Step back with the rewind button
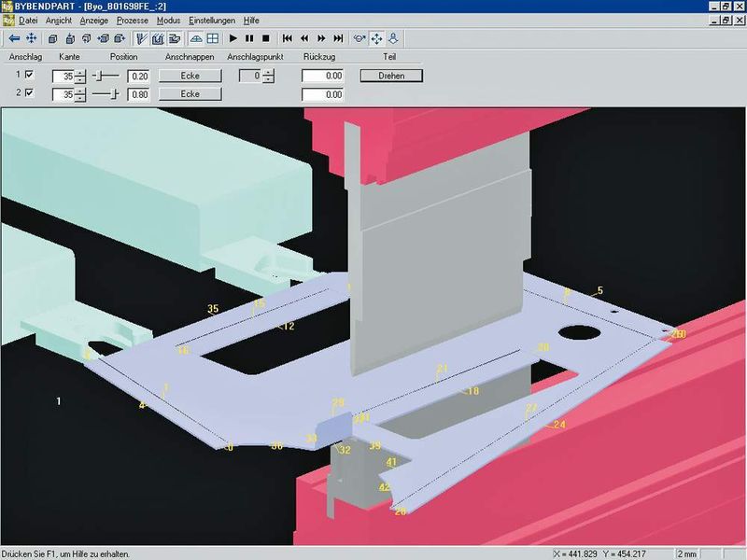Image resolution: width=747 pixels, height=560 pixels. (304, 38)
